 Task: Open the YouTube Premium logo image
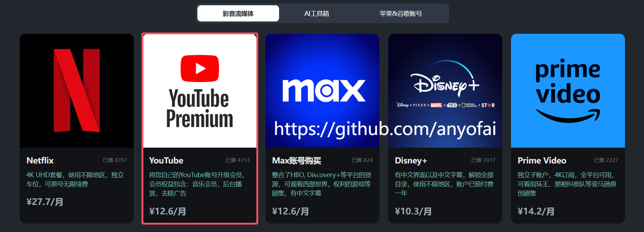200,91
